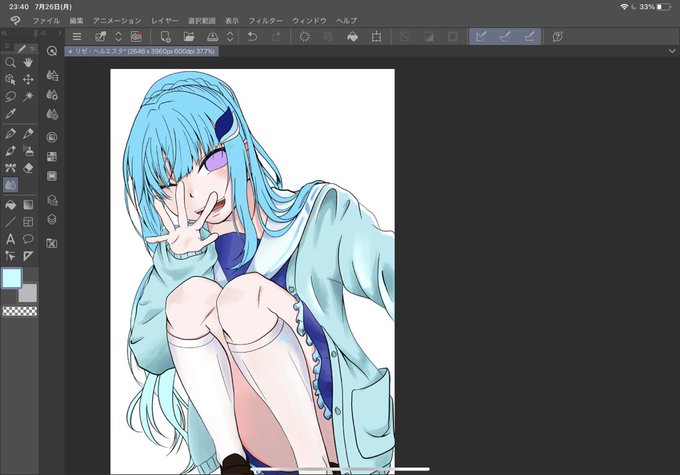
Task: Expand the stepper arrows beside Save icon
Action: pyautogui.click(x=230, y=37)
